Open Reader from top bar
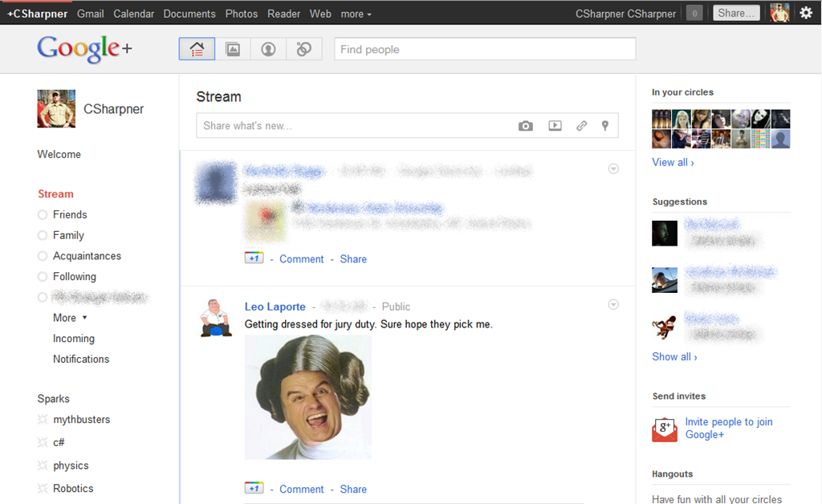 (x=283, y=14)
